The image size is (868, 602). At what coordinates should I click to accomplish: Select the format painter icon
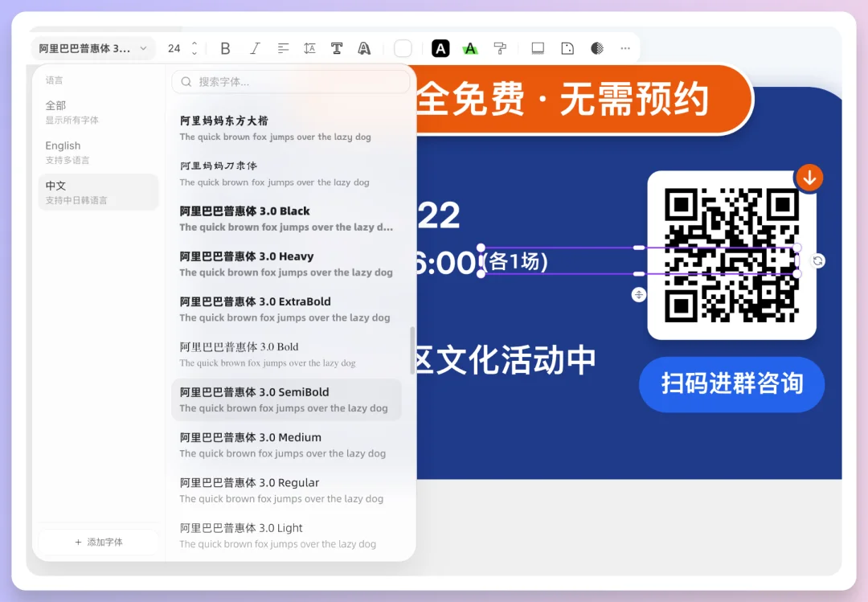pyautogui.click(x=500, y=48)
